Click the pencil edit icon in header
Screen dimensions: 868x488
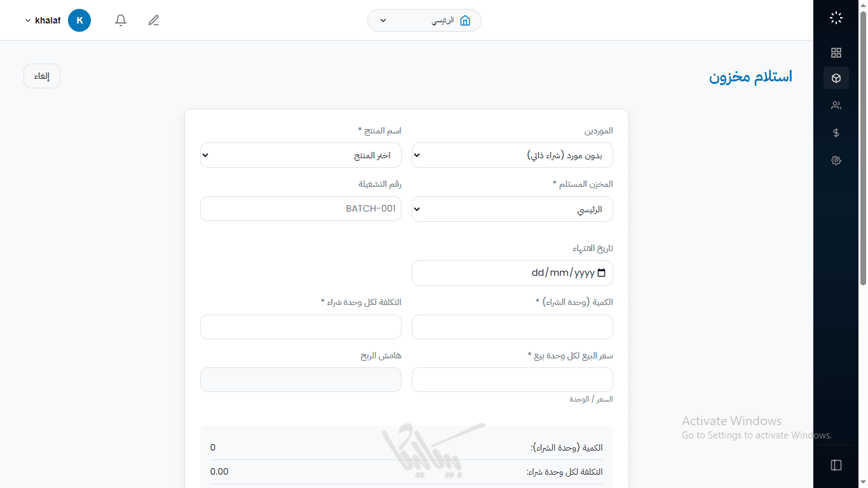tap(153, 20)
